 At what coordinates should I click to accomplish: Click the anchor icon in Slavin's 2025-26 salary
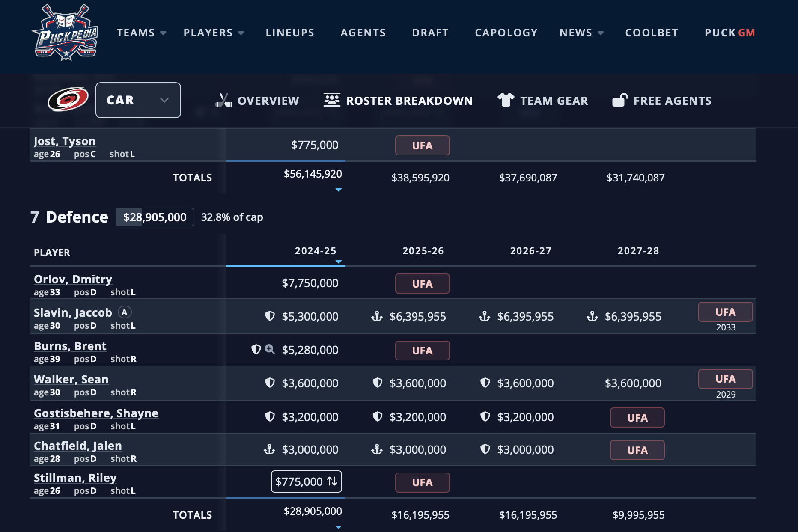click(x=377, y=316)
